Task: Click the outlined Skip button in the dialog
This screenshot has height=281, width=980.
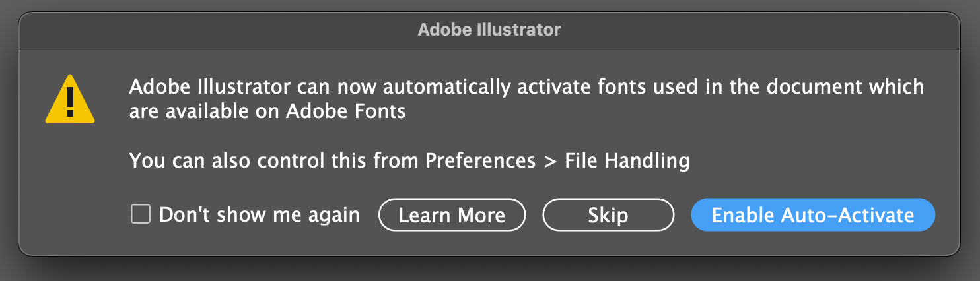Action: click(x=608, y=215)
